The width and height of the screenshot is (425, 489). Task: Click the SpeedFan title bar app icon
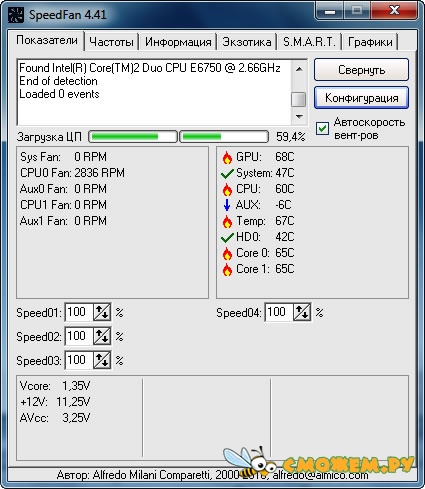pyautogui.click(x=15, y=15)
